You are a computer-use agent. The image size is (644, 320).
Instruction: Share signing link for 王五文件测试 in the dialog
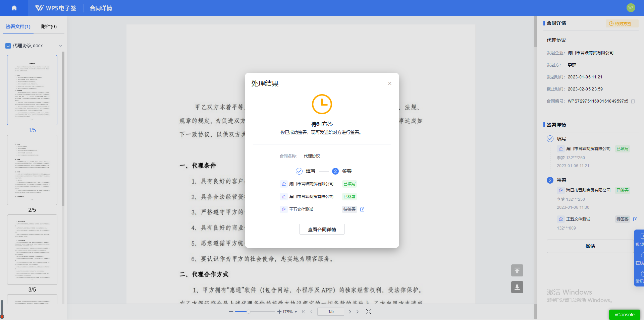(x=362, y=209)
